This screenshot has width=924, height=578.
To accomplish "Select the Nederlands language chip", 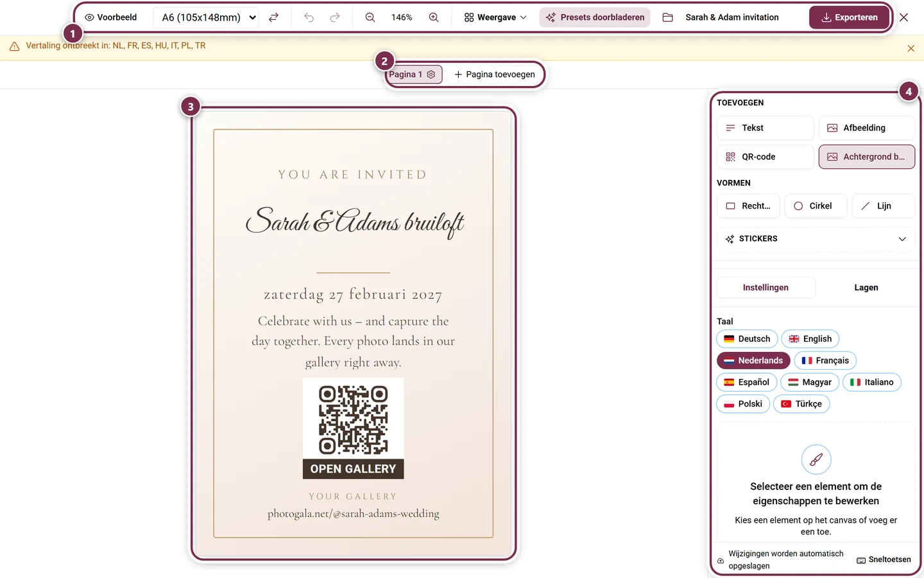I will (753, 361).
